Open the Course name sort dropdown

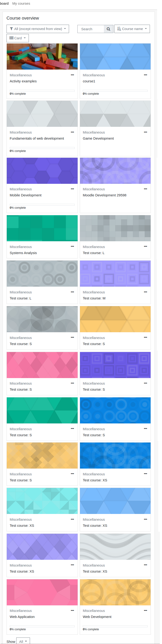[x=132, y=29]
